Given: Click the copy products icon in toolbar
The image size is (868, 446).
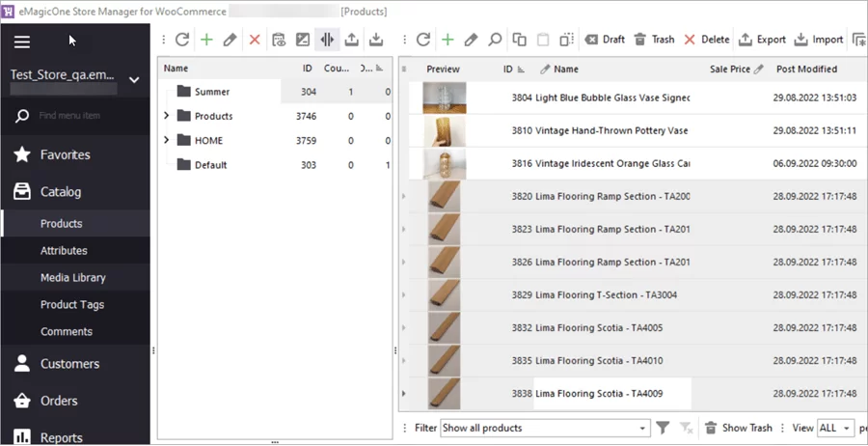Looking at the screenshot, I should [520, 40].
